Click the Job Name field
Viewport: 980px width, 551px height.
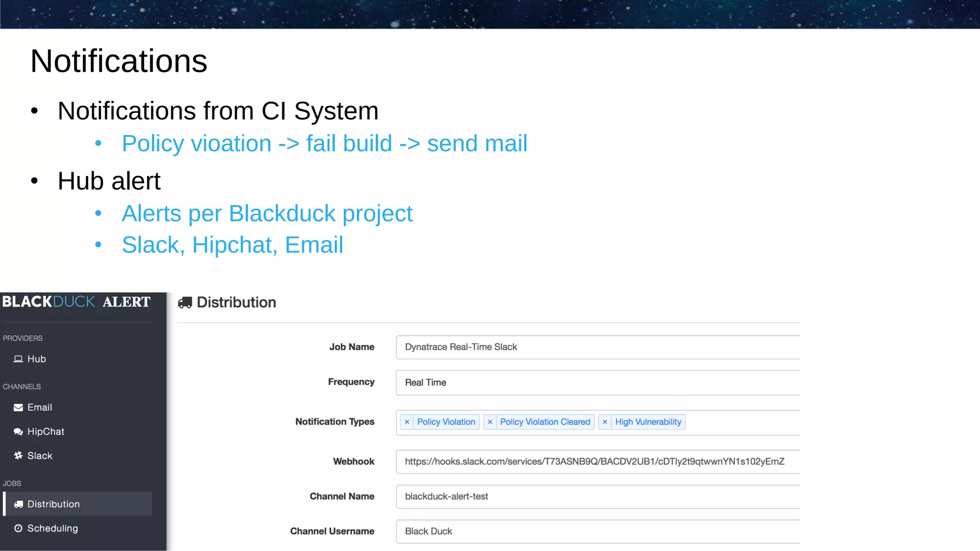pos(598,347)
